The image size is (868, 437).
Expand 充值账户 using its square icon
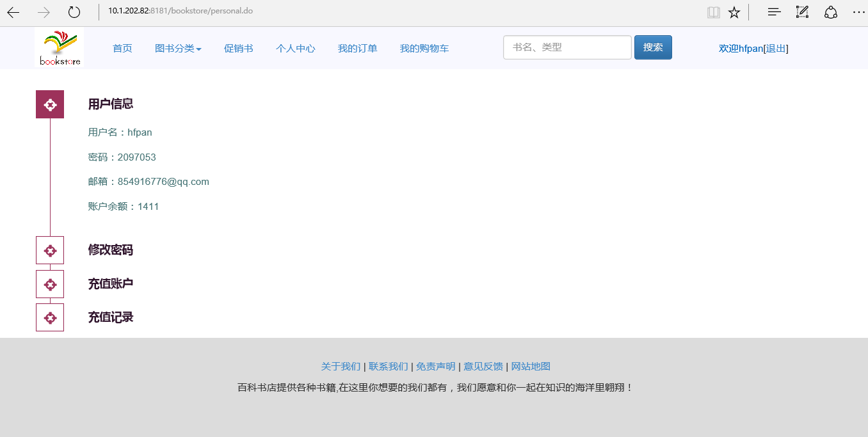[x=50, y=284]
